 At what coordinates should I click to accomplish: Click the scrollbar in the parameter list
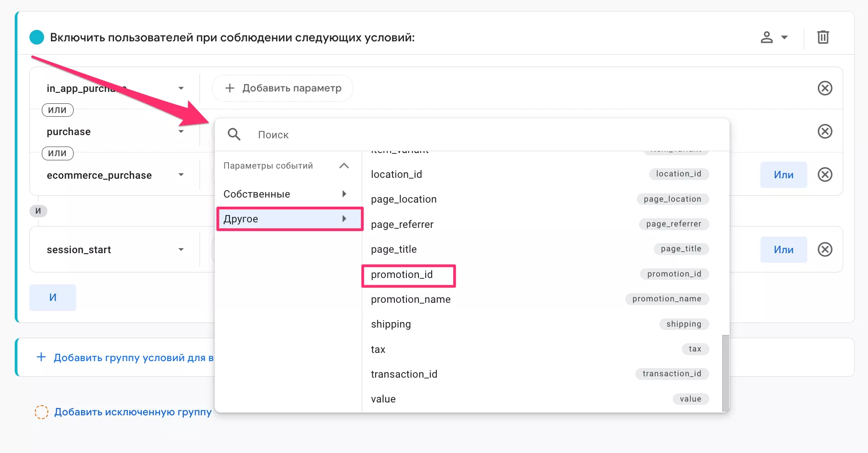[x=725, y=372]
